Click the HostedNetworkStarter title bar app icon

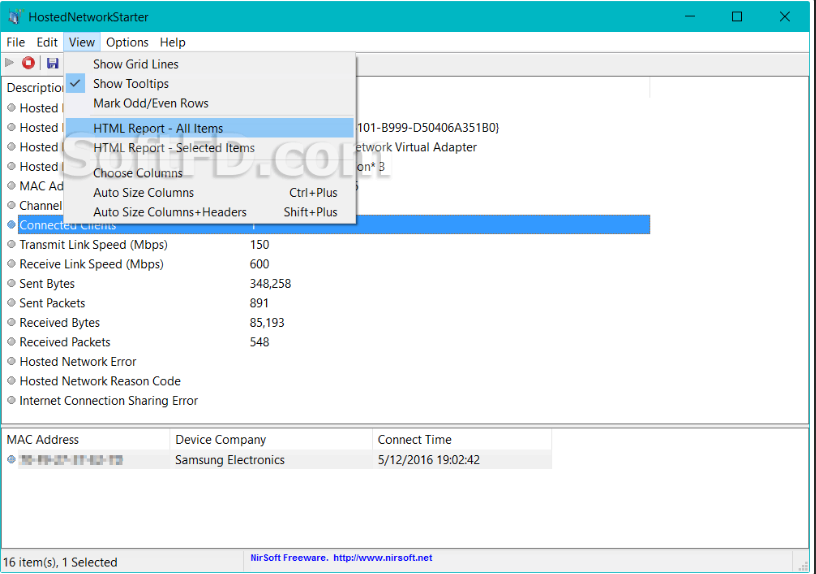[x=14, y=17]
